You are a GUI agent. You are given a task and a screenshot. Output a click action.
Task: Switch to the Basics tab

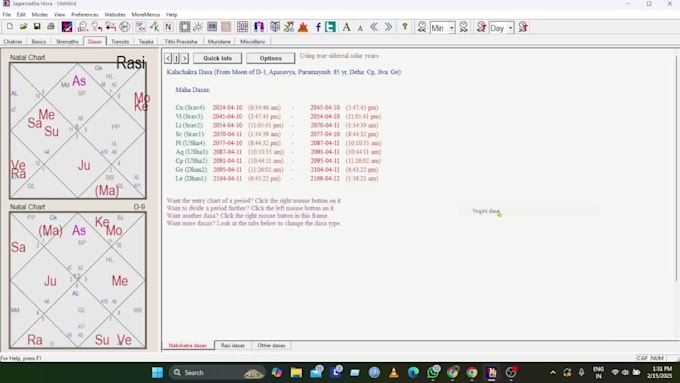tap(39, 42)
